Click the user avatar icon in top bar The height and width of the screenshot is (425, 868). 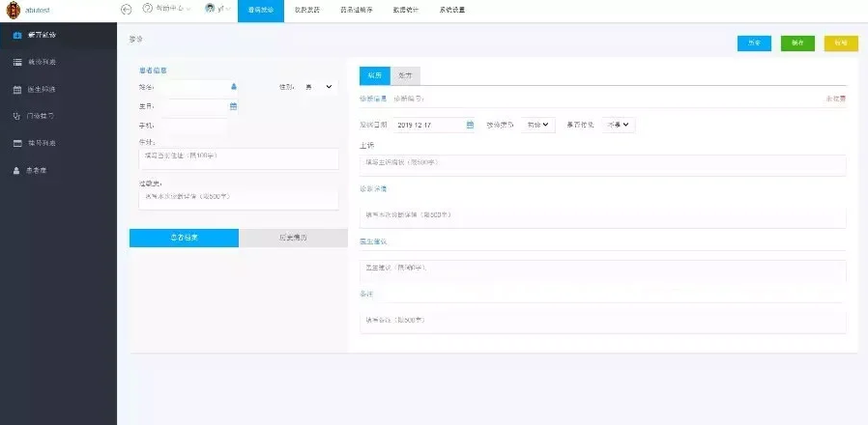(208, 9)
